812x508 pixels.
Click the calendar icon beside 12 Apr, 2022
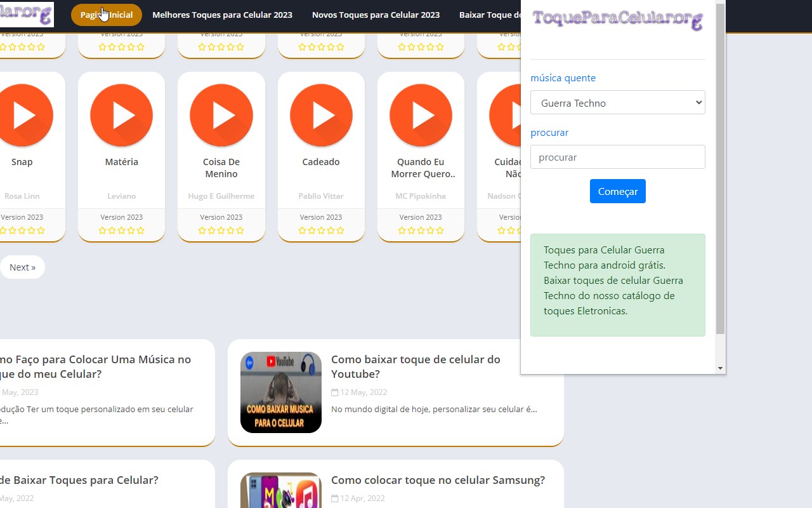[x=334, y=498]
